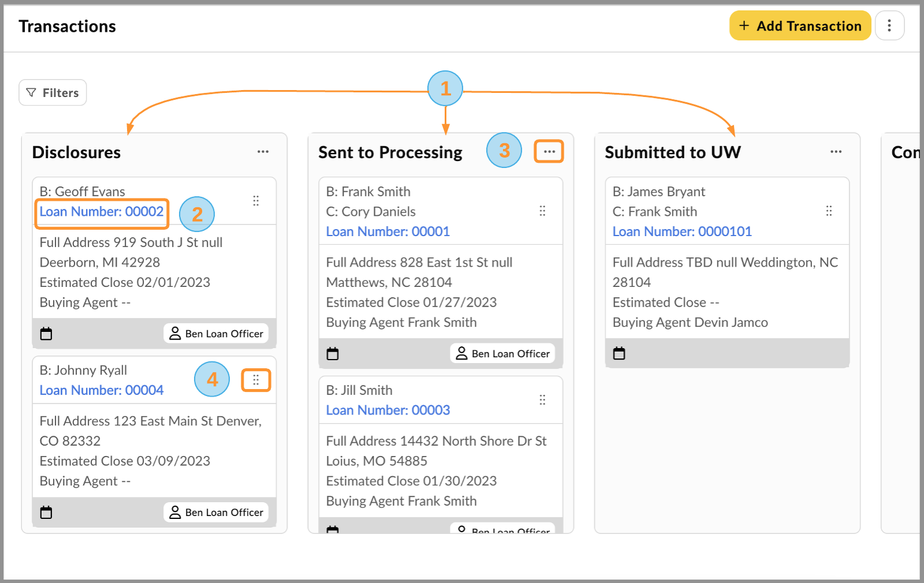
Task: Open the Filters panel
Action: pyautogui.click(x=53, y=92)
